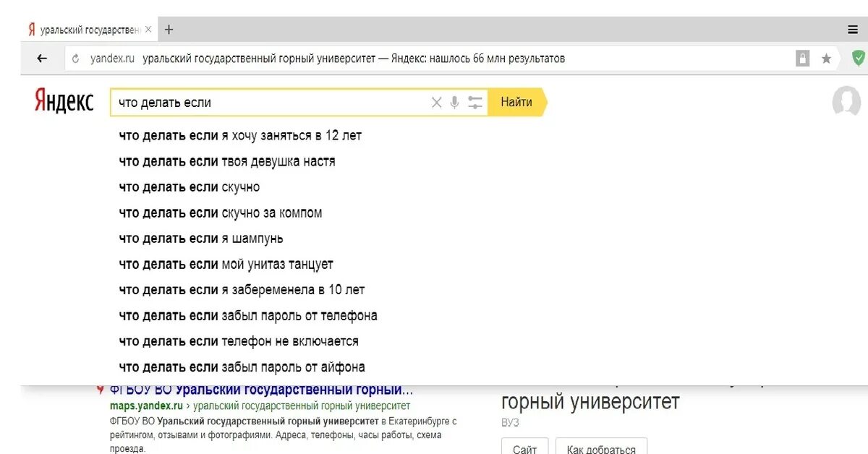The image size is (868, 454).
Task: Go back with the arrow button
Action: click(x=42, y=59)
